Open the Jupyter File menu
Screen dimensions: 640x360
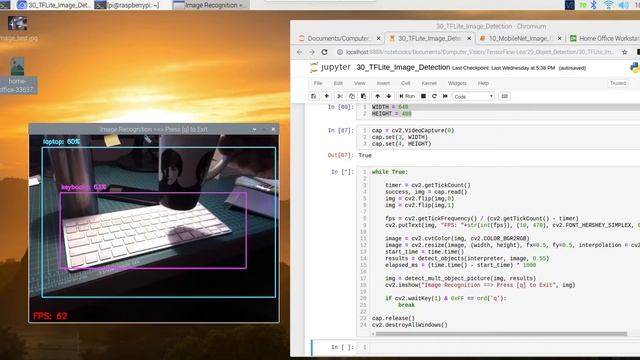pyautogui.click(x=318, y=83)
